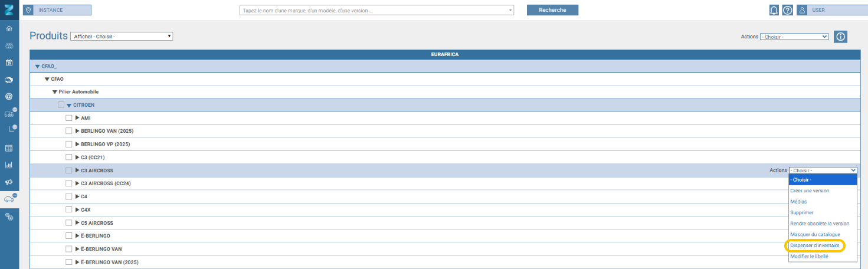
Task: Tick the C3 (CC21) checkbox
Action: 69,158
